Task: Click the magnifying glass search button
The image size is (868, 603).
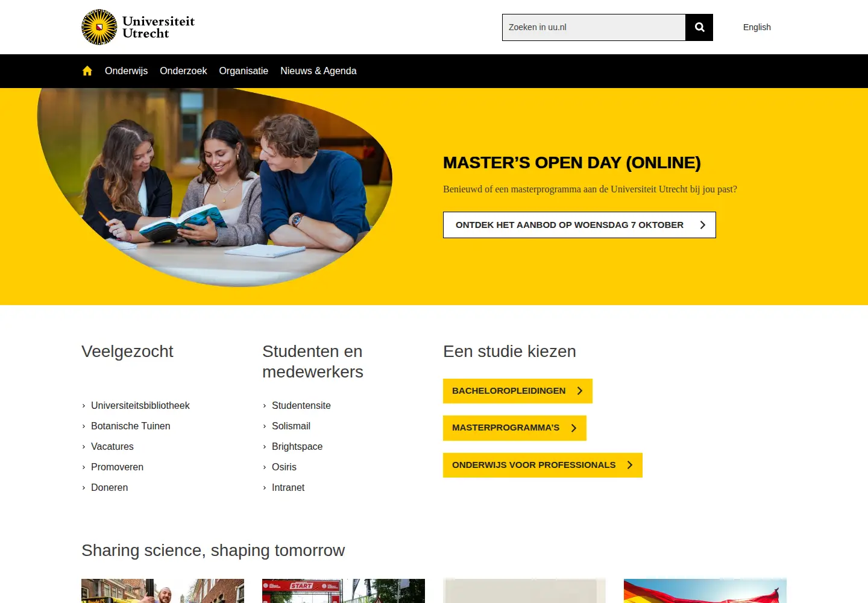Action: [699, 27]
